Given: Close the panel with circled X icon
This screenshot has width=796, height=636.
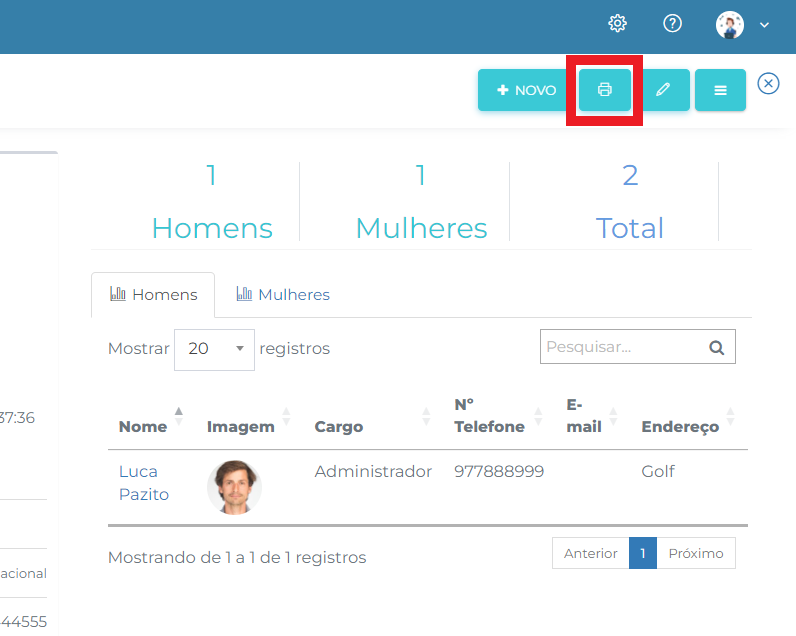Looking at the screenshot, I should (x=768, y=83).
